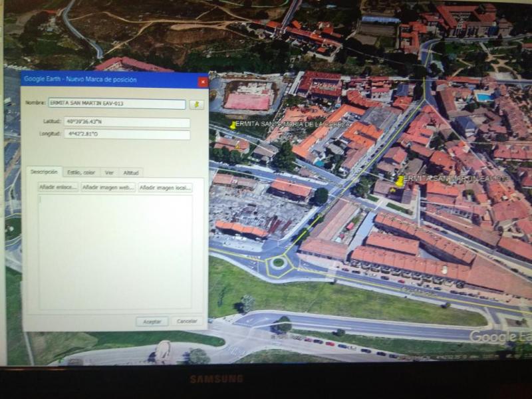Click into the Nombre text field
532x399 pixels.
click(116, 104)
